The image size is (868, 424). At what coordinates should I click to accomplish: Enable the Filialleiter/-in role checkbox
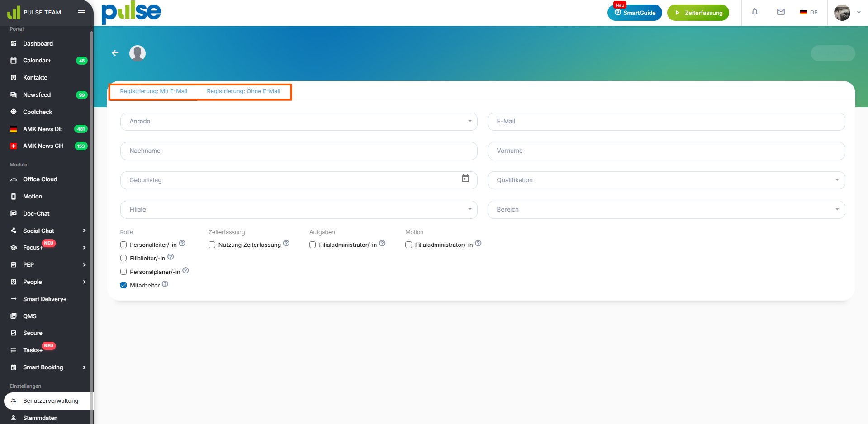(x=123, y=259)
